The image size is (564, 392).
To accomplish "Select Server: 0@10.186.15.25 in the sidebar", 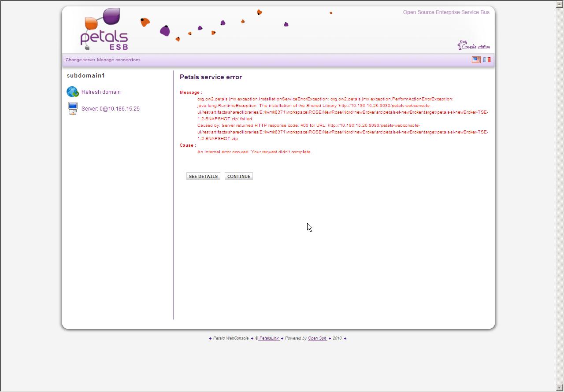I will (110, 109).
